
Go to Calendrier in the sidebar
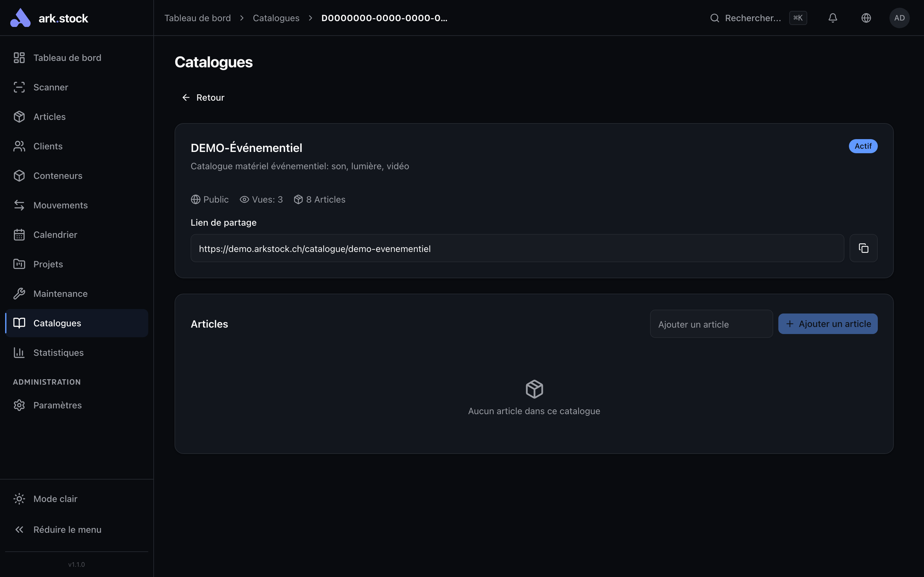pyautogui.click(x=77, y=235)
